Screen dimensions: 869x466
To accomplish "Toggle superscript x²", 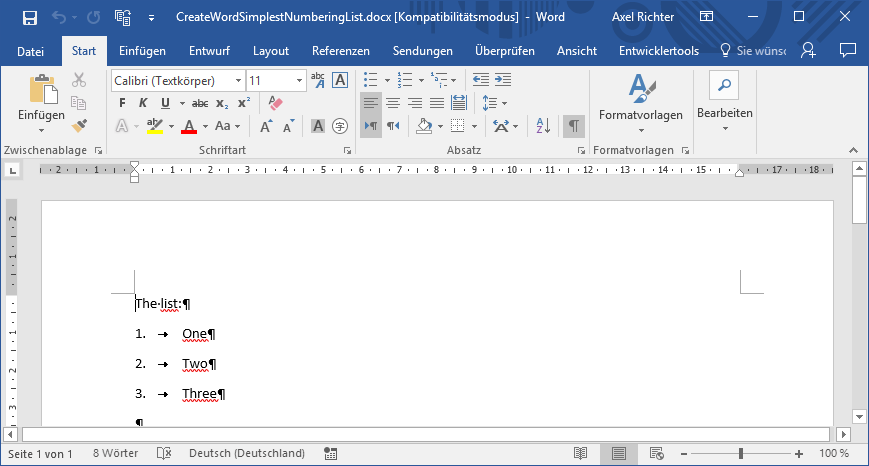I will 244,103.
